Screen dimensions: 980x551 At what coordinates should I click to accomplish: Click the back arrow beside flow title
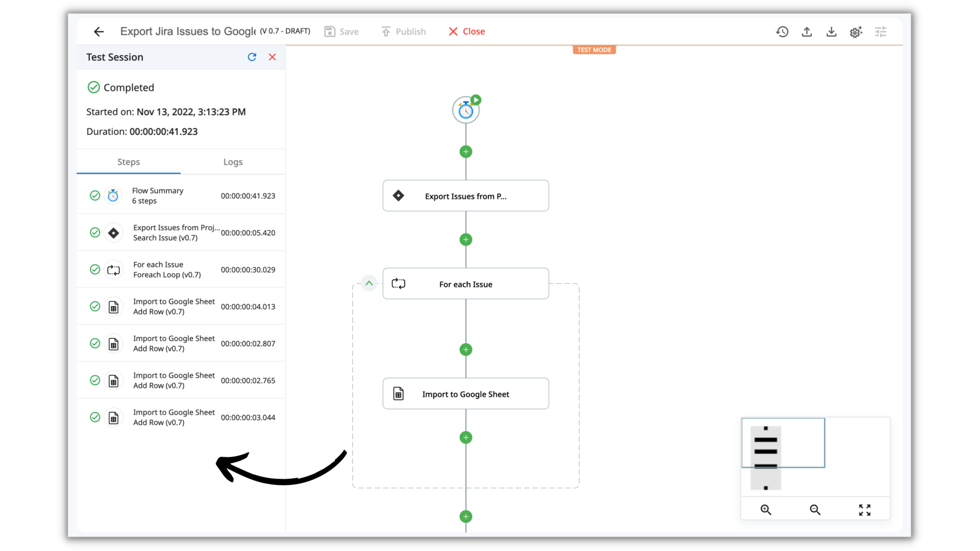point(98,31)
